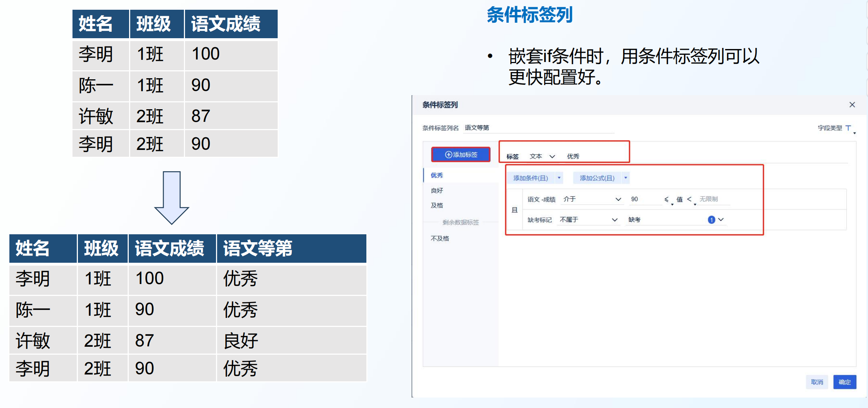Click the 添加公式(且) button
The image size is (868, 408).
tap(597, 178)
